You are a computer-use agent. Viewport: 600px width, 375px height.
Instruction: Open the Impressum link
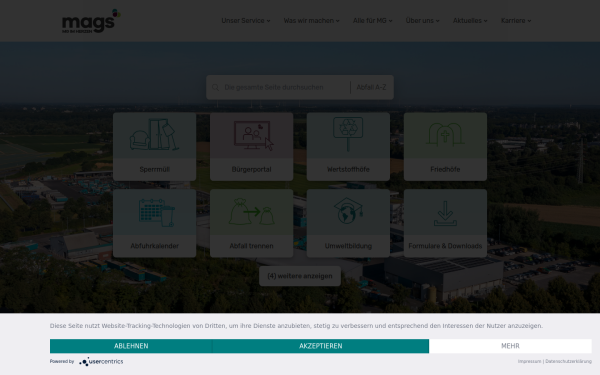[530, 361]
